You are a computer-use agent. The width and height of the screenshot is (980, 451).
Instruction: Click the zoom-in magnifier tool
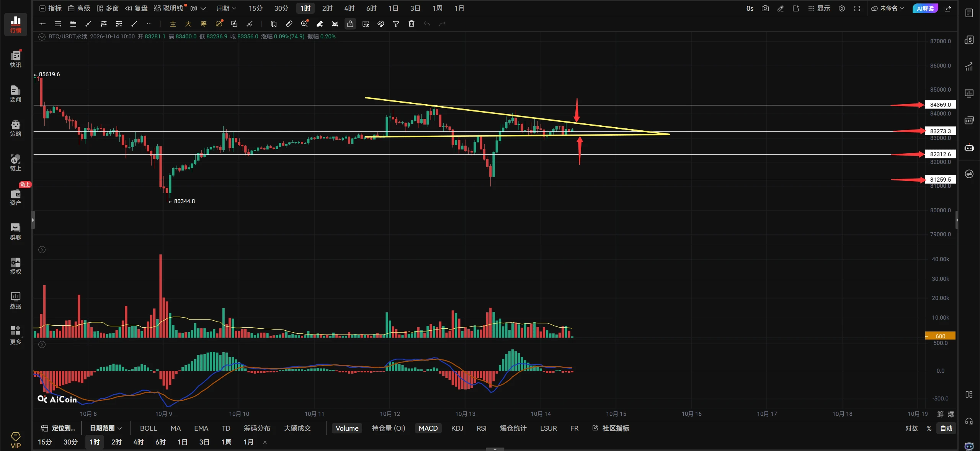304,24
